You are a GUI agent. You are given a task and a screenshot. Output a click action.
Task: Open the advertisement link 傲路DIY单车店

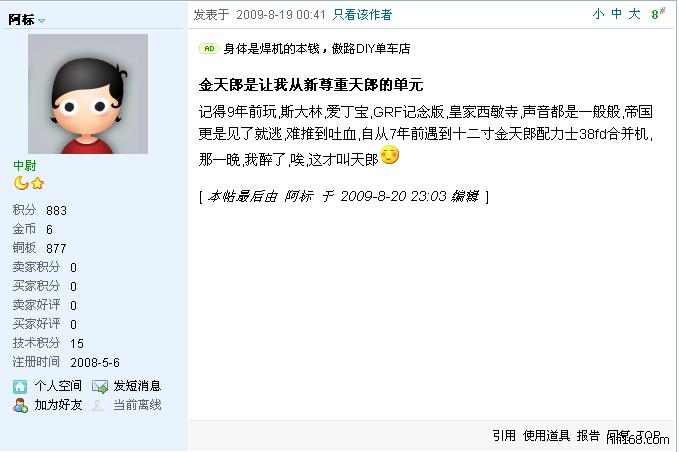pos(317,48)
